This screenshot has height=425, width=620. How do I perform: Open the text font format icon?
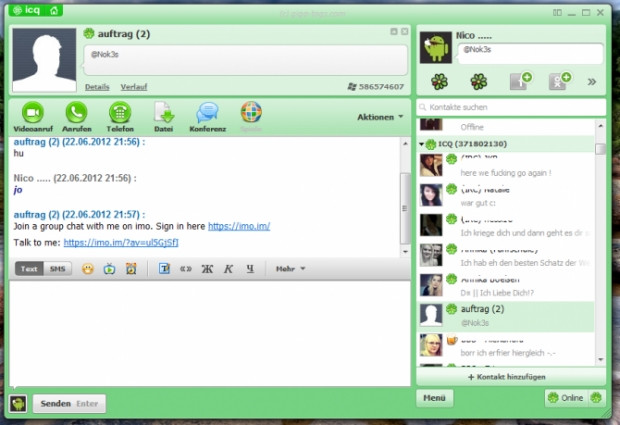pos(164,269)
